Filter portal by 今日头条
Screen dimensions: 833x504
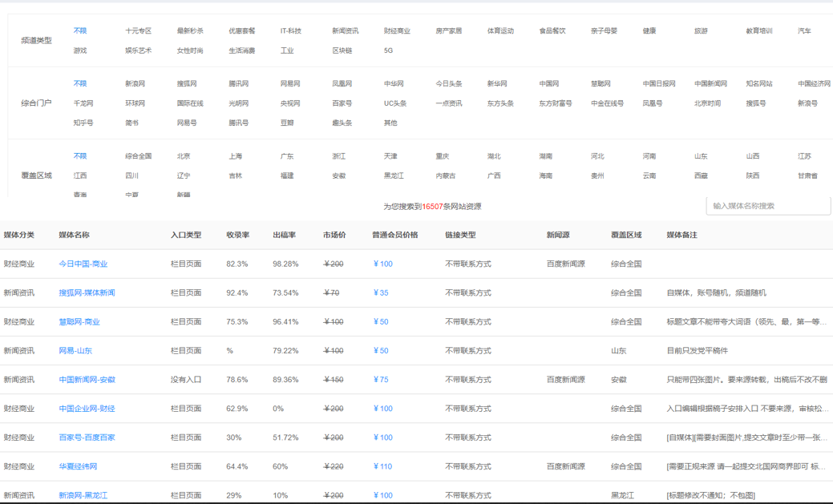click(448, 83)
